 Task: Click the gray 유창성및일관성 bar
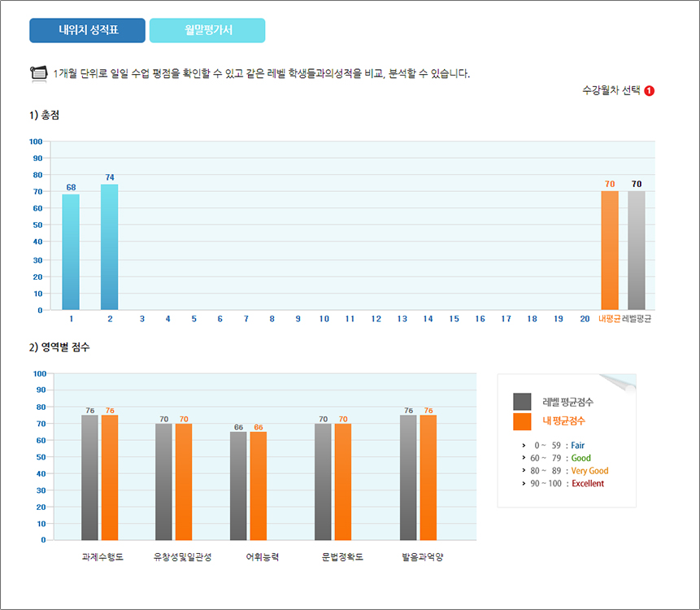163,481
